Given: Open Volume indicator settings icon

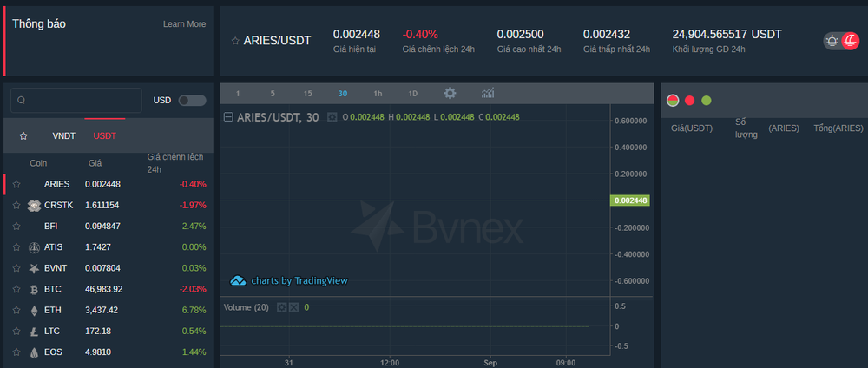Looking at the screenshot, I should 282,307.
